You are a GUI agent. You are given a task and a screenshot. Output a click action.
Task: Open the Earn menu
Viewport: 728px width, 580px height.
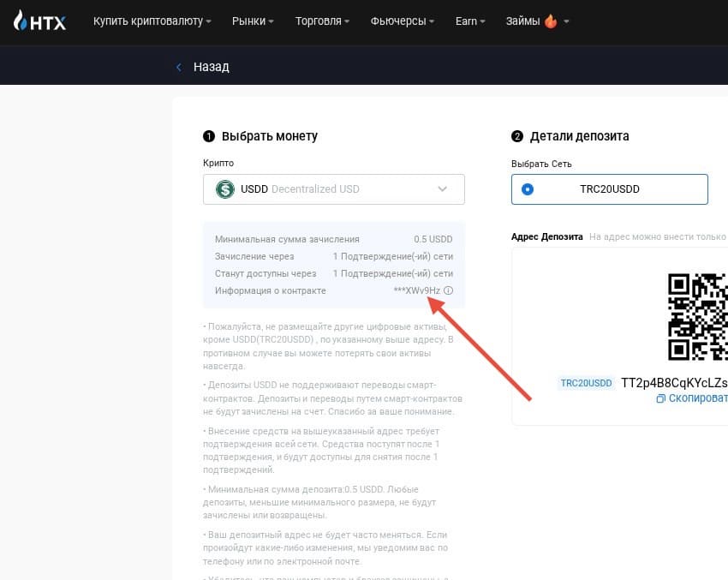tap(470, 21)
